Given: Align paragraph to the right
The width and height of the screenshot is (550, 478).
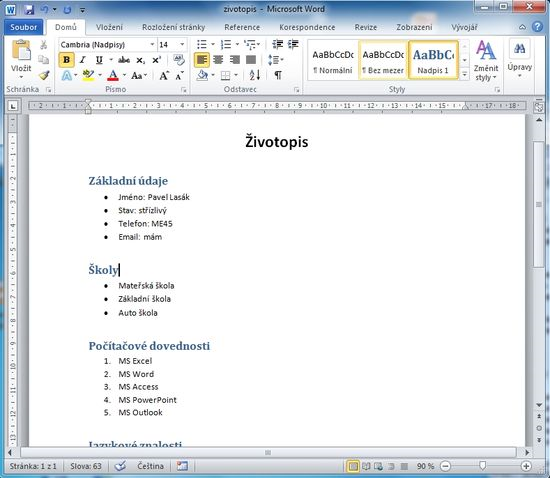Looking at the screenshot, I should (235, 60).
